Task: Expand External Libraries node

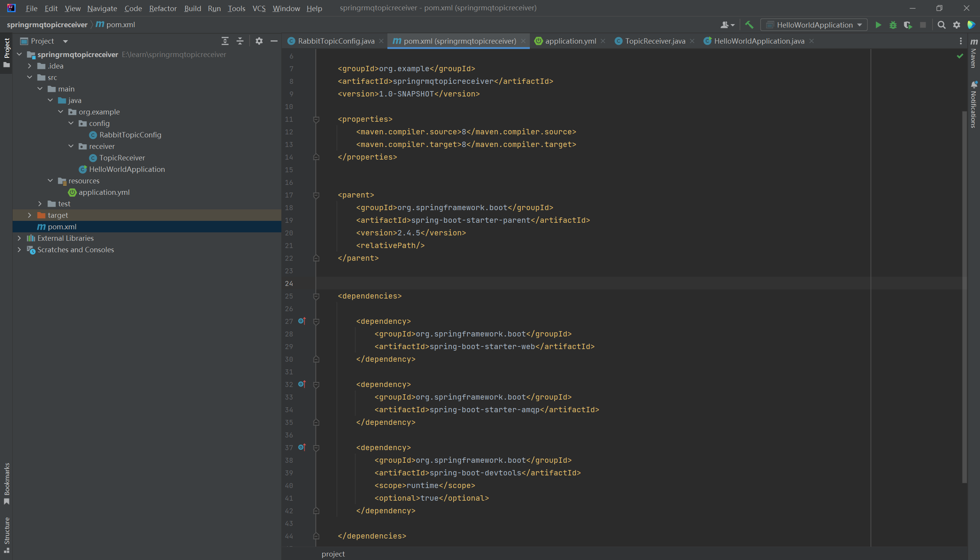Action: (x=19, y=238)
